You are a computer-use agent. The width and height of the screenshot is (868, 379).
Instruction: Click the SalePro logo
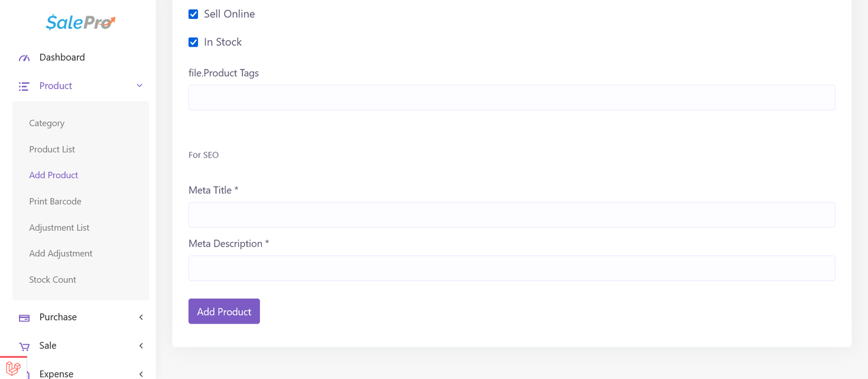click(x=80, y=22)
